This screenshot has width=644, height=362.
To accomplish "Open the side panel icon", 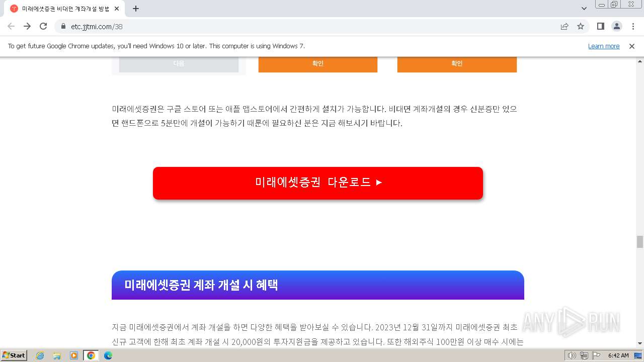I will (x=600, y=26).
